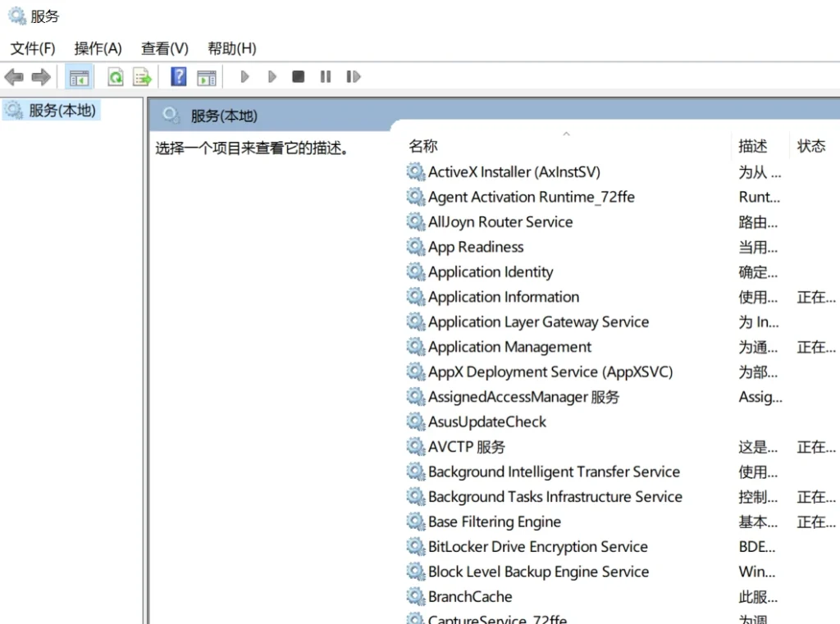Click the gear icon beside Base Filtering Engine
Viewport: 840px width, 624px height.
[416, 522]
